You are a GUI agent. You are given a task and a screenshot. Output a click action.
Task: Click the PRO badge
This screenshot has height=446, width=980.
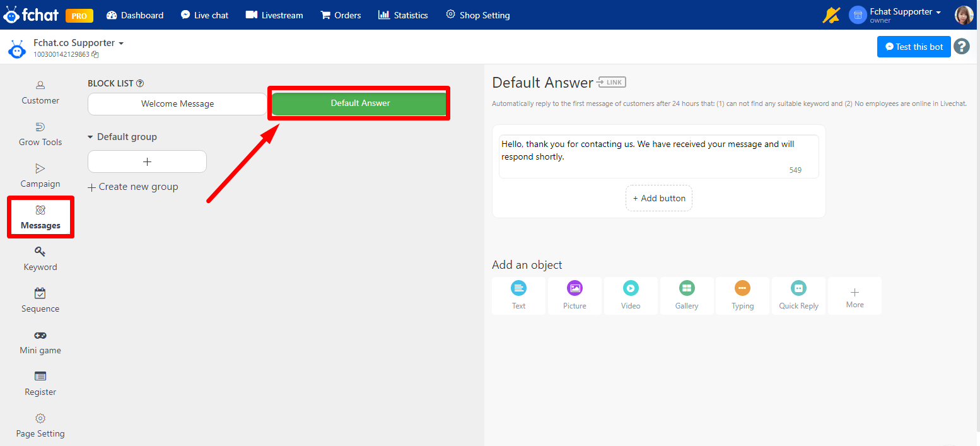[79, 15]
